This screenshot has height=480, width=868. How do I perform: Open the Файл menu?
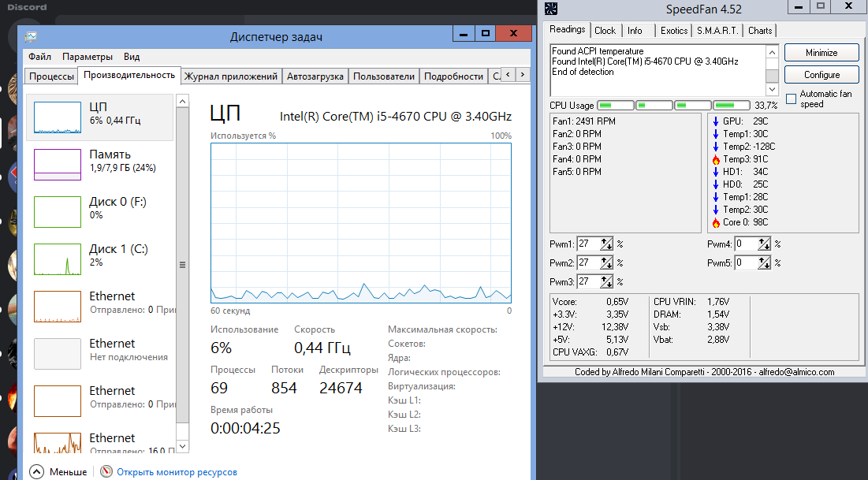(40, 57)
